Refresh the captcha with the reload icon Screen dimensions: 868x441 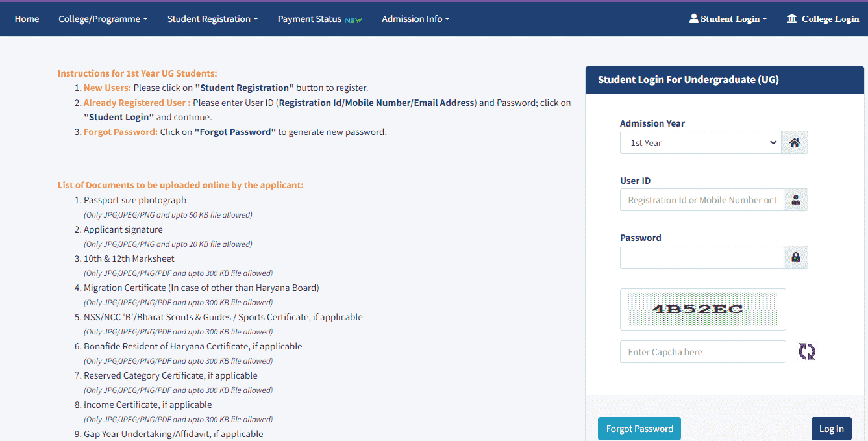[x=807, y=352]
